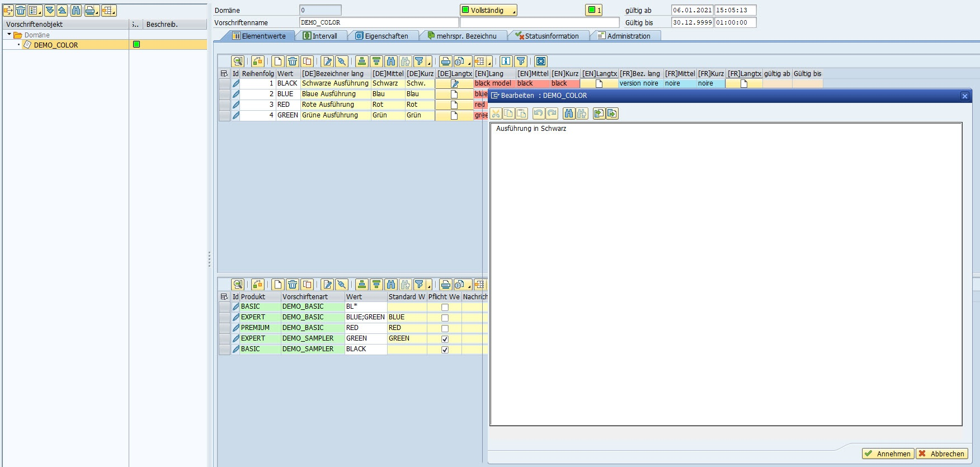Click the delete trash icon in the tree toolbar
The image size is (980, 467).
point(21,11)
